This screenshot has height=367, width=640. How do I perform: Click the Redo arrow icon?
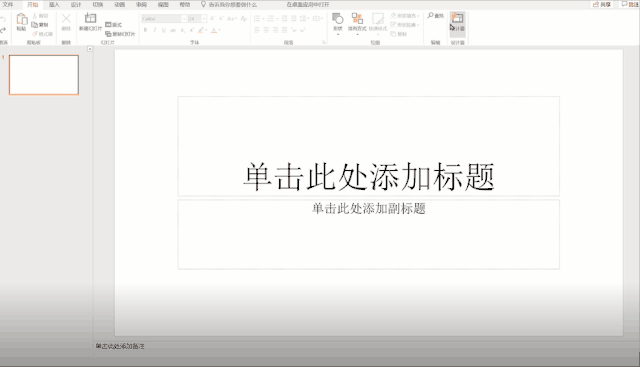pos(3,30)
